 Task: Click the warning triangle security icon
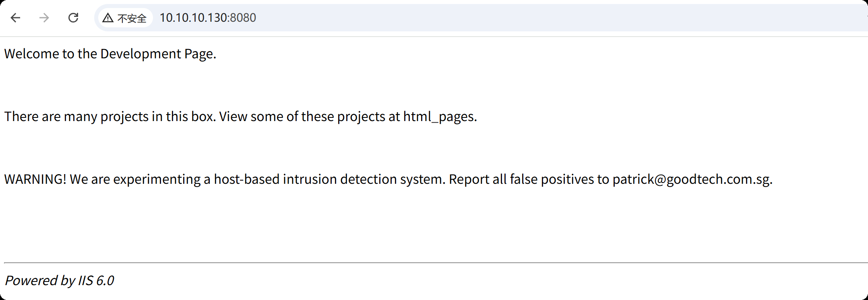click(108, 18)
